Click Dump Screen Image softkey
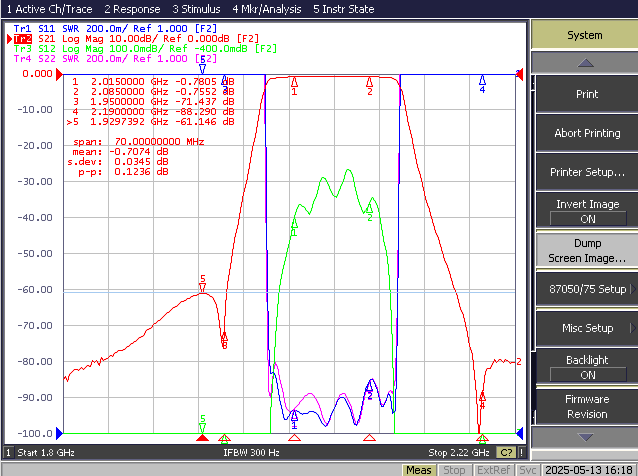 click(587, 251)
